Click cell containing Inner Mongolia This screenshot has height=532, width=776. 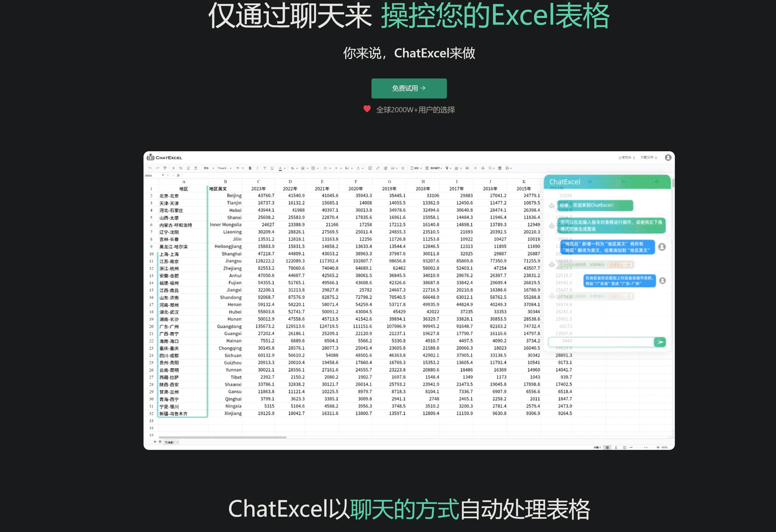[225, 225]
